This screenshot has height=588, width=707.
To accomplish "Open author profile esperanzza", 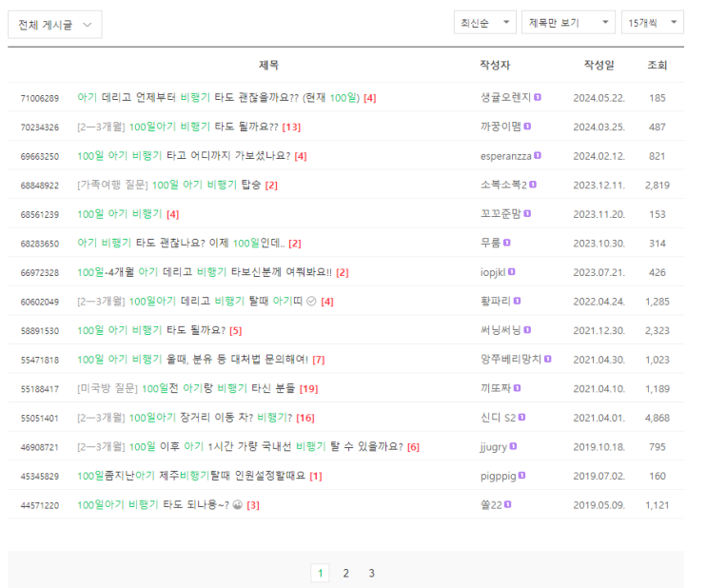I will [506, 156].
